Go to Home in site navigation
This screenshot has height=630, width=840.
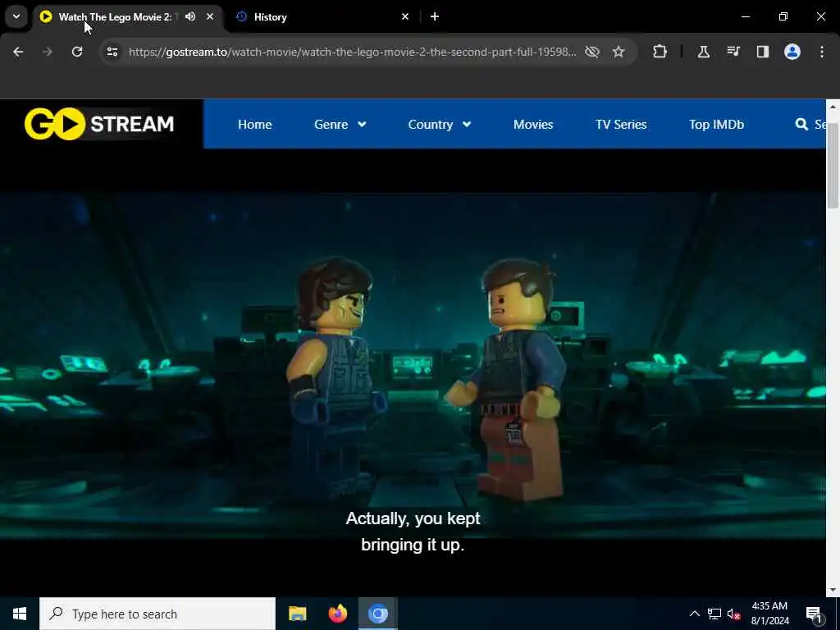tap(254, 125)
